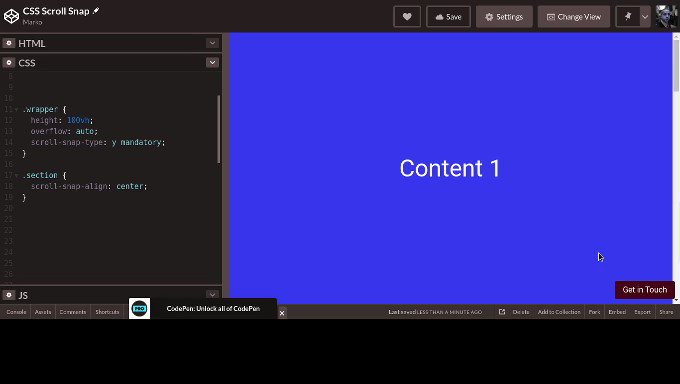
Task: Click the Change View button
Action: pyautogui.click(x=574, y=17)
